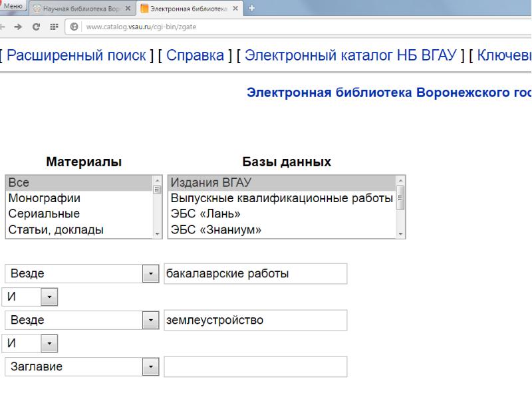Expand the second Везде field dropdown
This screenshot has height=399, width=532.
coord(151,321)
